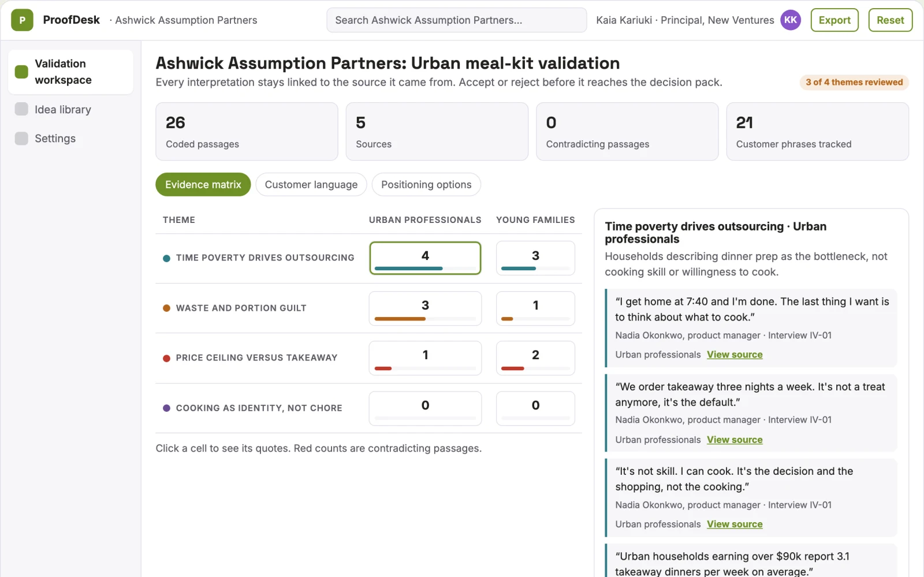Click the Settings sidebar icon

tap(21, 138)
